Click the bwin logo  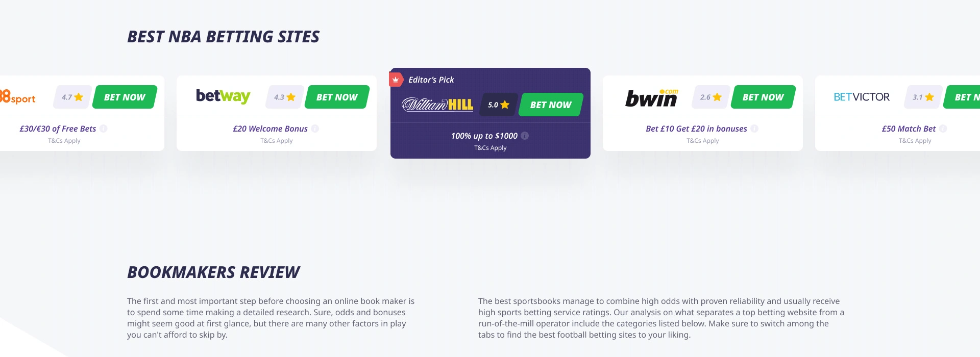pos(651,97)
